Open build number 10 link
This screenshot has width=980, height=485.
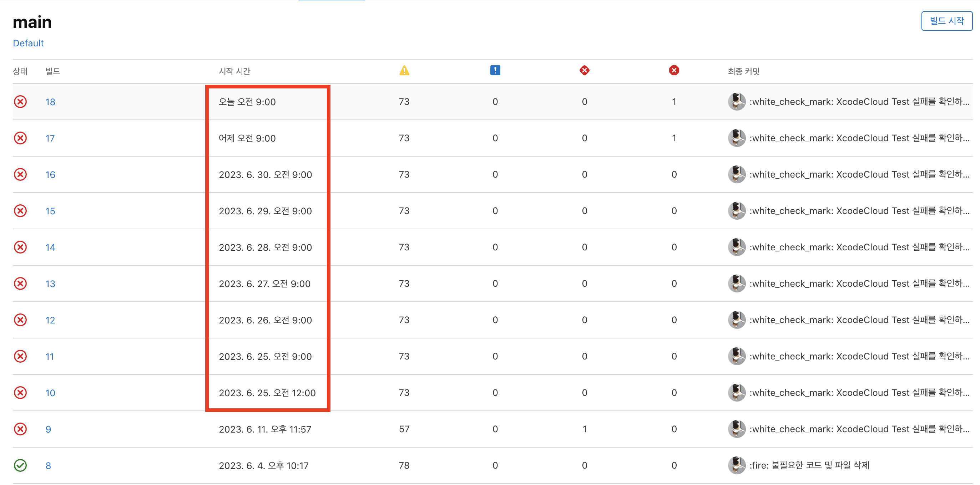coord(50,393)
